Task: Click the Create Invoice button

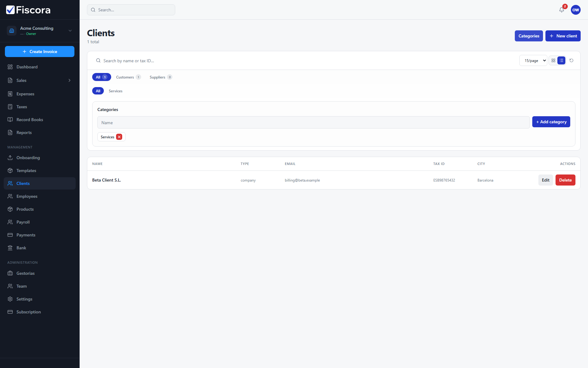Action: (x=40, y=52)
